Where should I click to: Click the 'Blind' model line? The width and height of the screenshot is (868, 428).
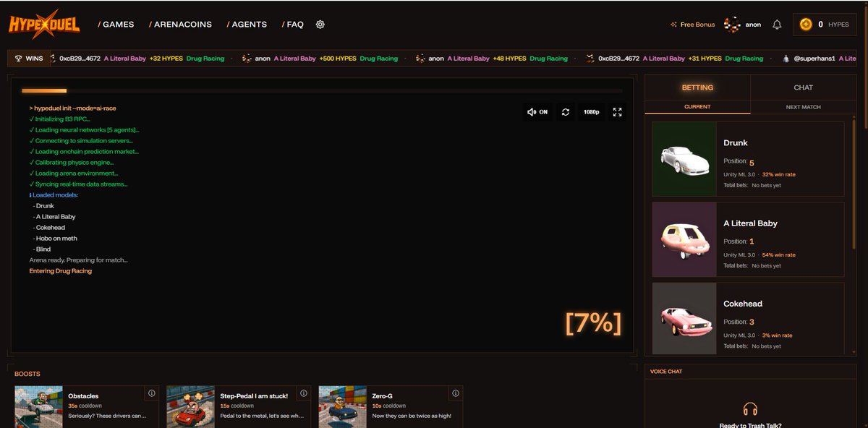click(42, 249)
